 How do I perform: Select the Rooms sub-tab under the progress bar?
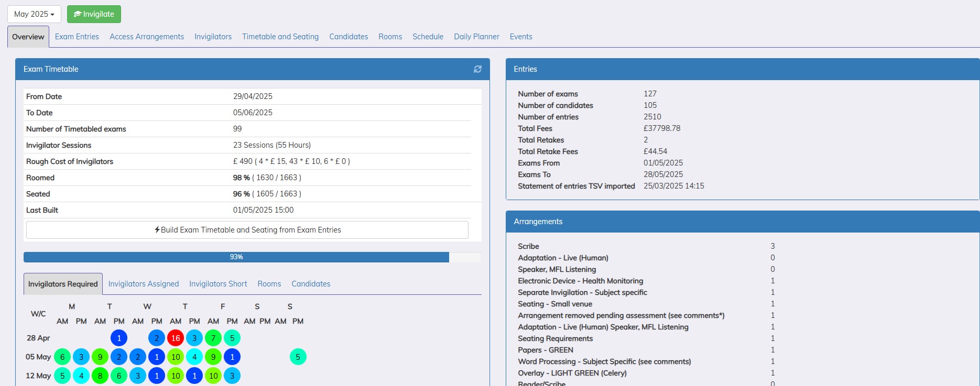269,284
